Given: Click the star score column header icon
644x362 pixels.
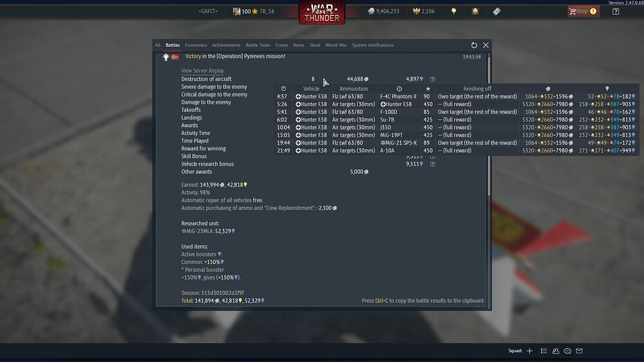Looking at the screenshot, I should (x=428, y=89).
